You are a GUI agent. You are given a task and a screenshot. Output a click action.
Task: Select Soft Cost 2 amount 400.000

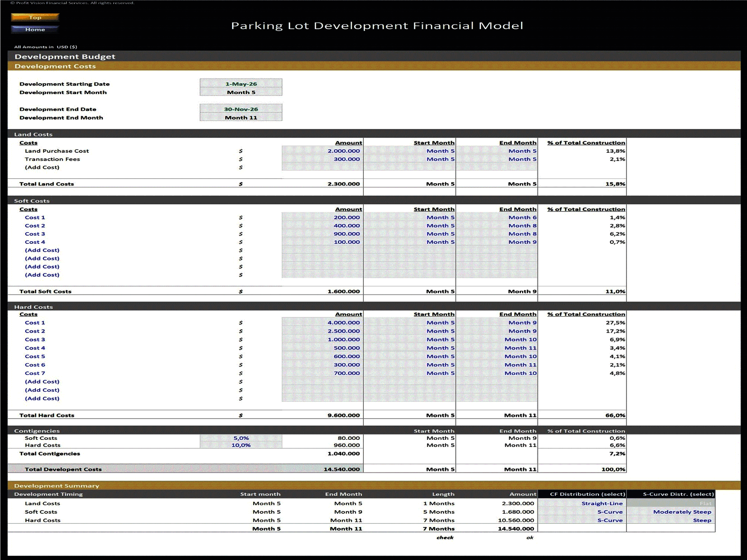pos(323,226)
